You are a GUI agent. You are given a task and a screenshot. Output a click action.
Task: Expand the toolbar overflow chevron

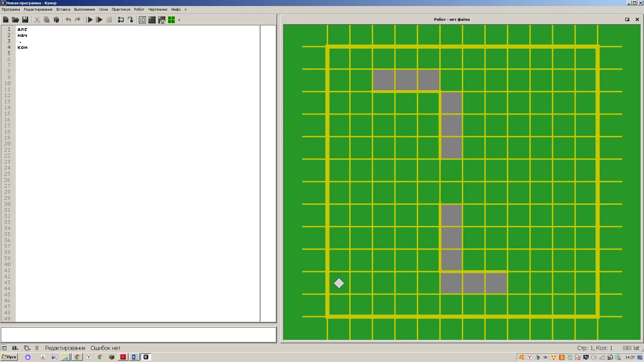[x=179, y=20]
